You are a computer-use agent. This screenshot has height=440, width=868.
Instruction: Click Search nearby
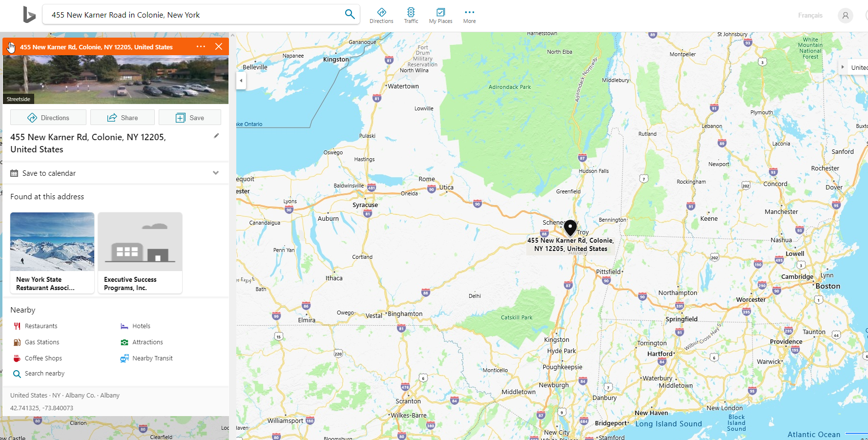click(x=44, y=374)
